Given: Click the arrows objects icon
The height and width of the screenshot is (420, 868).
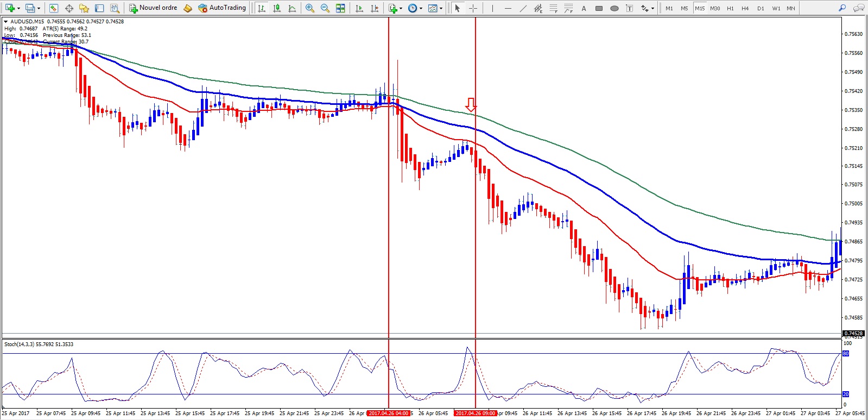Looking at the screenshot, I should [645, 8].
